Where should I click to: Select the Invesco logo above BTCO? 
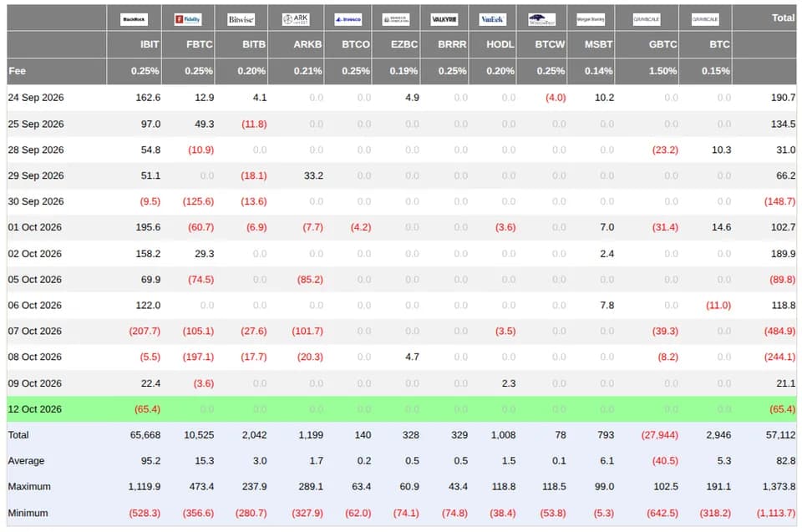point(348,19)
